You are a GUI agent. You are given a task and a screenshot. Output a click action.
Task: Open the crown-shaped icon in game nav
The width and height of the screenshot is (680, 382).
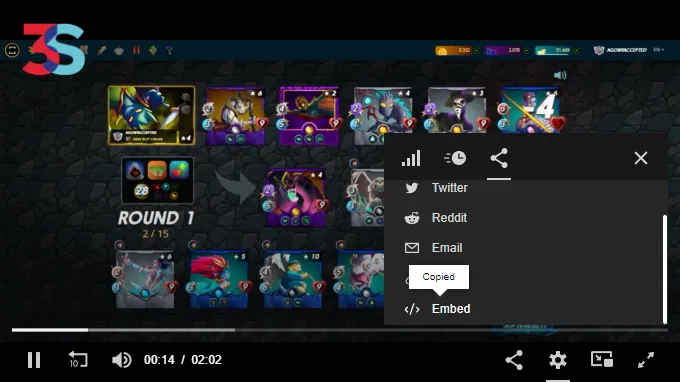(x=119, y=51)
